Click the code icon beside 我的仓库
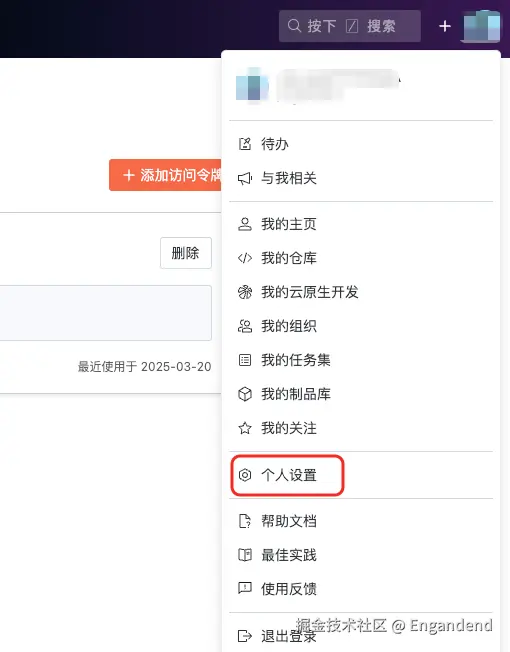 (245, 258)
